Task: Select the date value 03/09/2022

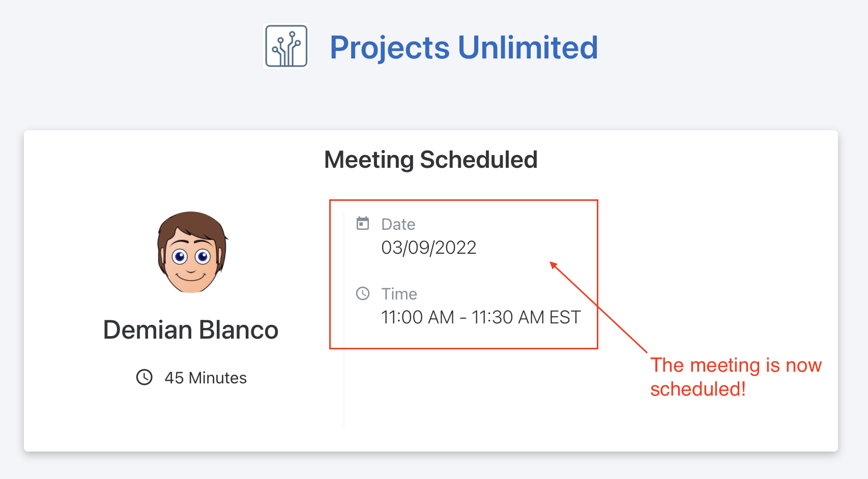Action: point(429,248)
